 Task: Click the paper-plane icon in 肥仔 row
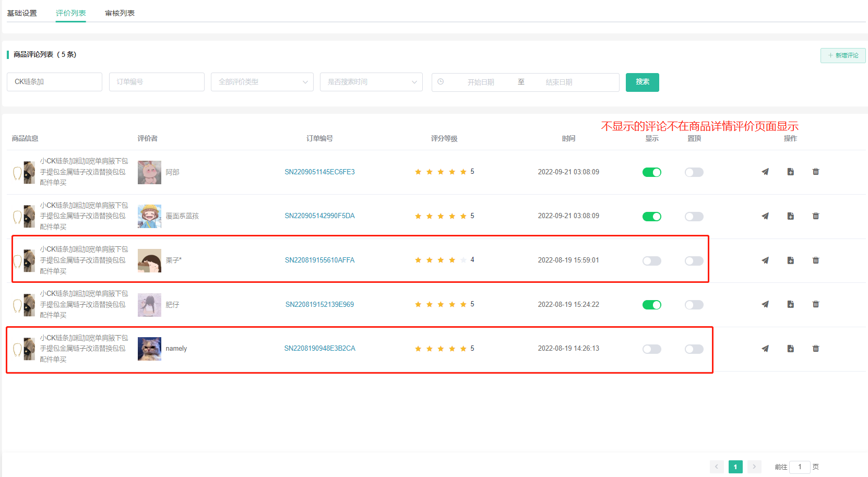(x=765, y=304)
